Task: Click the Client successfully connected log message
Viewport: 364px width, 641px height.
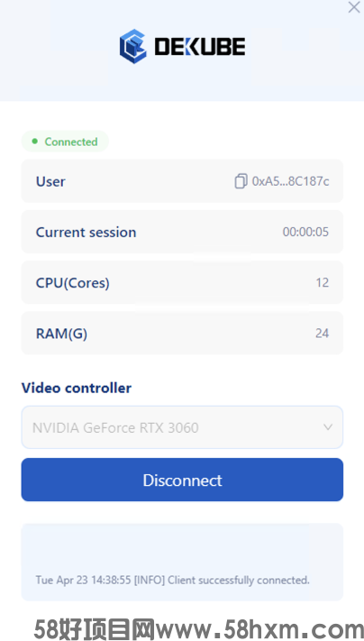Action: [239, 580]
